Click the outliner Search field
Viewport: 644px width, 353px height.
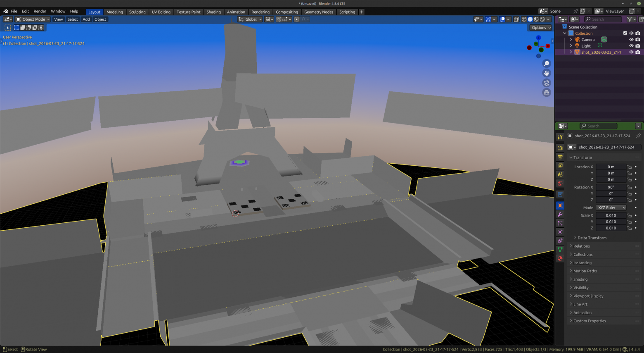pyautogui.click(x=603, y=19)
